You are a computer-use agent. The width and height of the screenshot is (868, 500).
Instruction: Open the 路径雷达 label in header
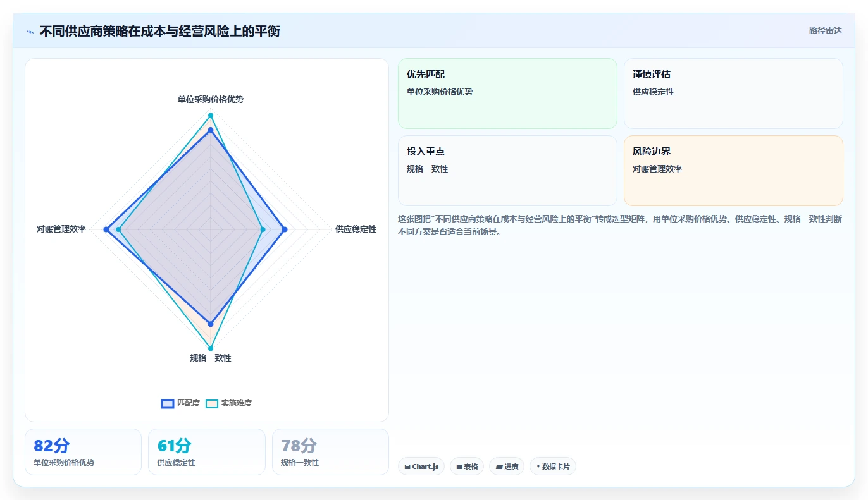(825, 30)
